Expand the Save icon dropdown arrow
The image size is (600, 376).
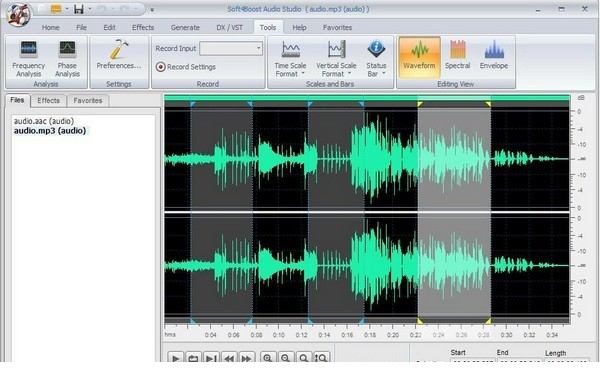(90, 9)
